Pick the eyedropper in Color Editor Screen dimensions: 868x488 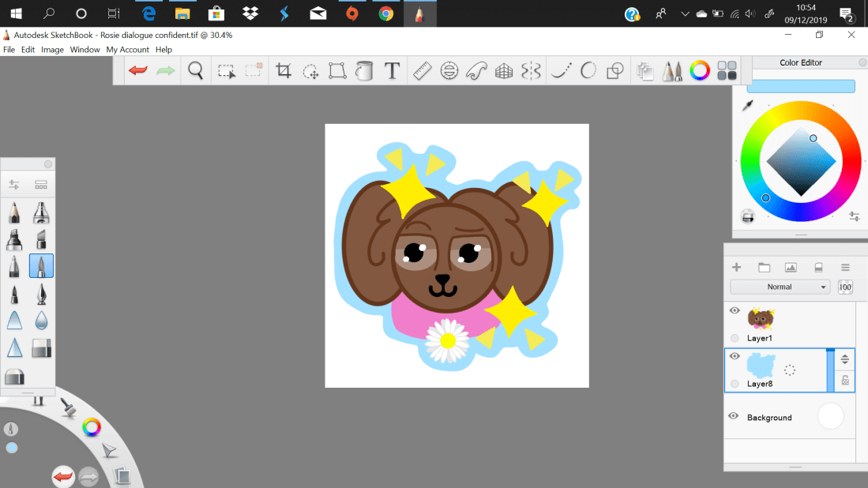click(747, 105)
